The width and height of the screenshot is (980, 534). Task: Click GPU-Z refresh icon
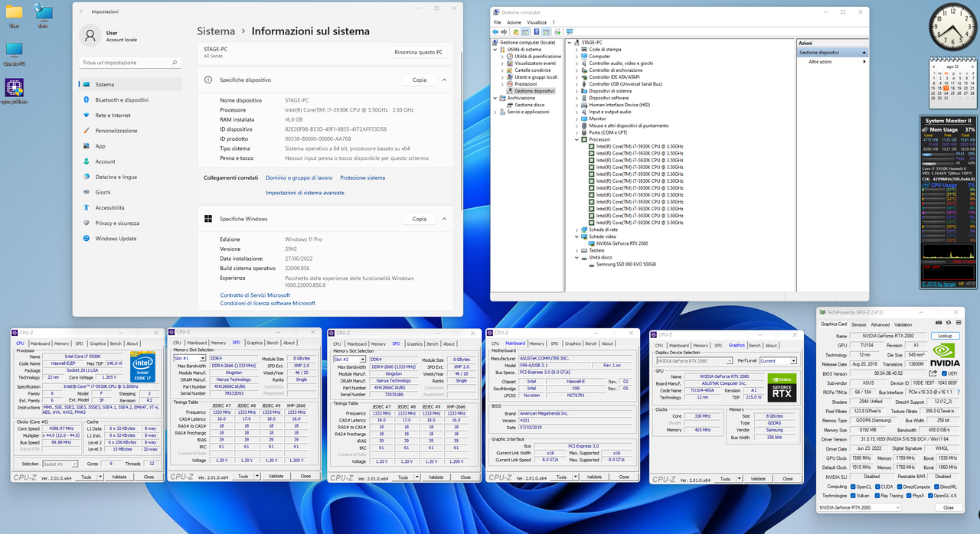[x=948, y=323]
